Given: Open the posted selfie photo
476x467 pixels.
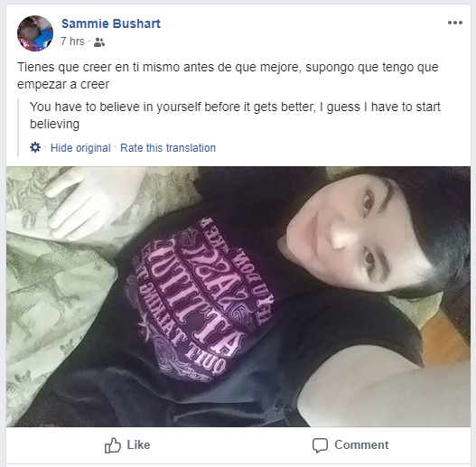Looking at the screenshot, I should tap(238, 296).
